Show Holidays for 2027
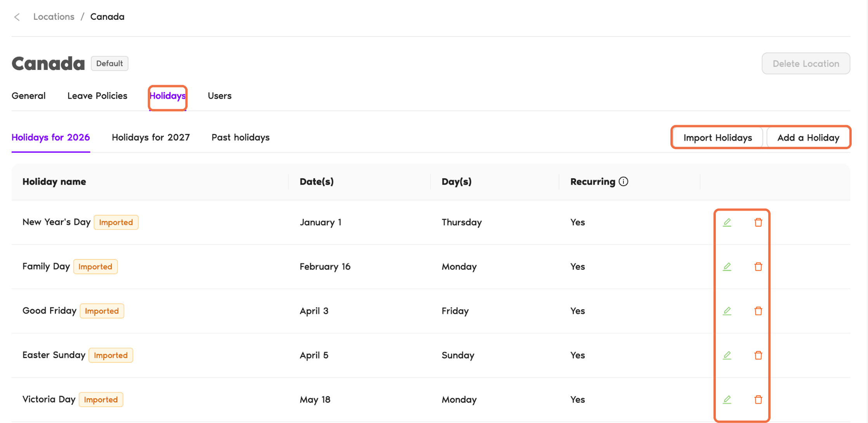Viewport: 868px width, 423px height. (x=151, y=137)
